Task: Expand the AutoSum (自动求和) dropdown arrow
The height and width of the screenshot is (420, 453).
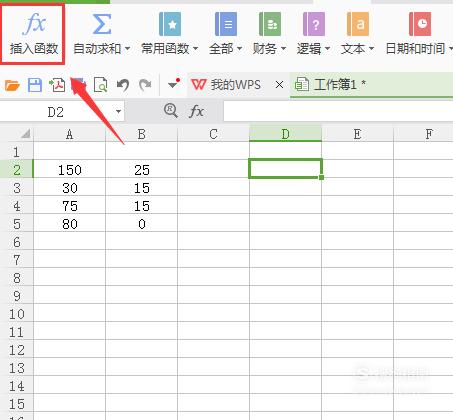Action: 127,49
